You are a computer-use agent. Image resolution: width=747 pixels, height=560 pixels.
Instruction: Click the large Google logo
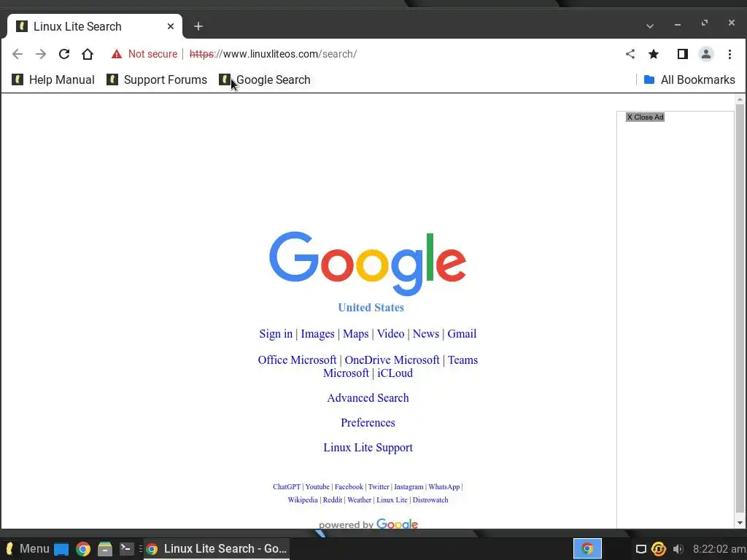point(368,262)
